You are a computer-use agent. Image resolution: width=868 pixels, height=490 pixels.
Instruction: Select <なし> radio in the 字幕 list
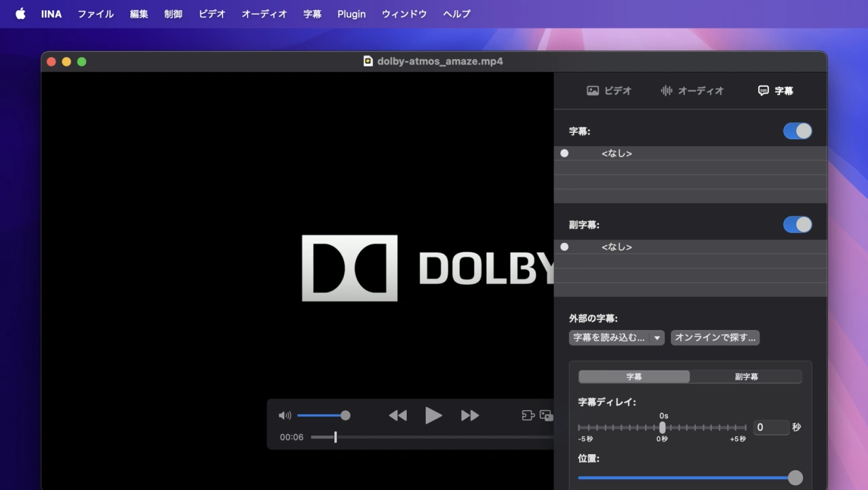click(564, 153)
